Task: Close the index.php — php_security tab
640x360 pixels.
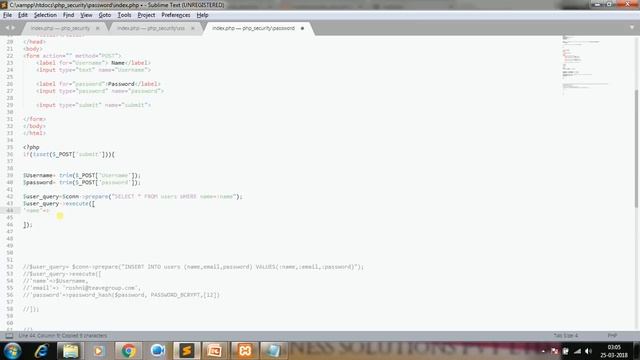Action: [98, 28]
